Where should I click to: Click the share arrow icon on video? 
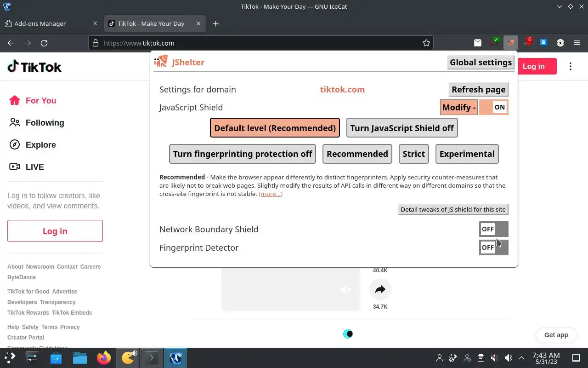[x=380, y=289]
